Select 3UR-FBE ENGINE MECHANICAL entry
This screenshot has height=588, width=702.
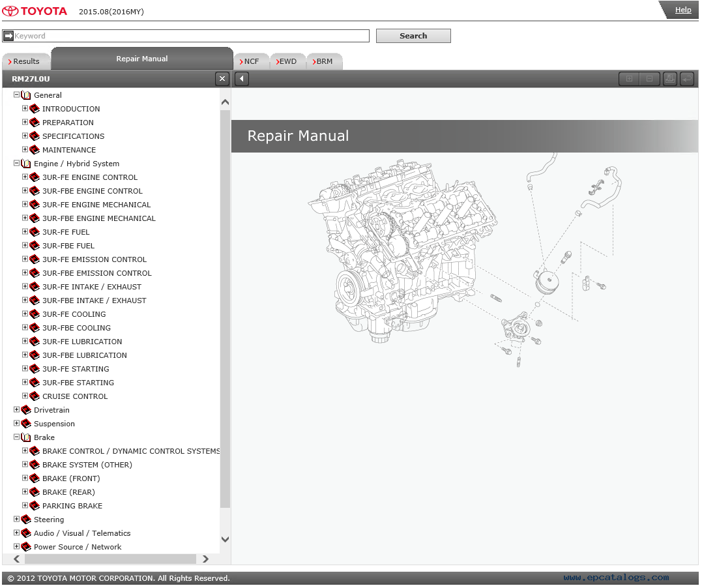99,218
